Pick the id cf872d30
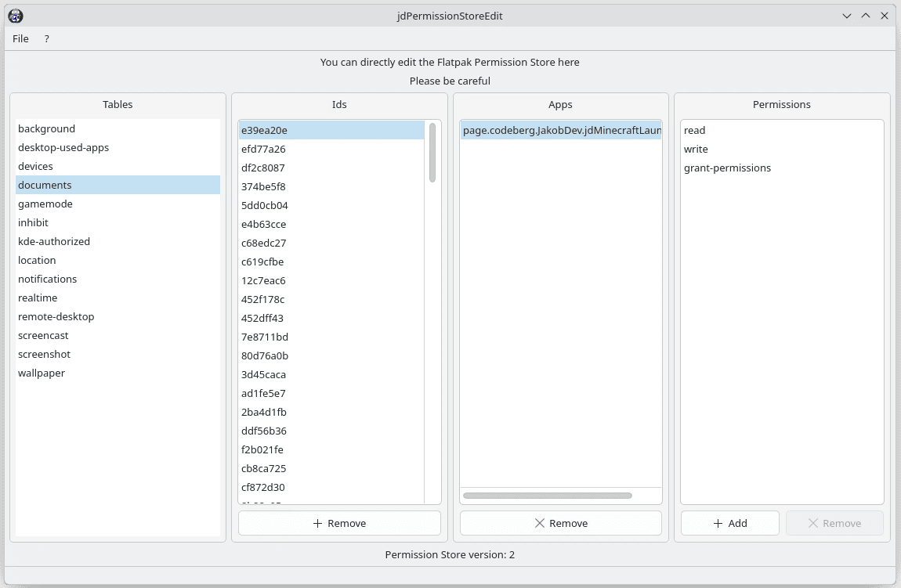901x588 pixels. click(x=331, y=487)
